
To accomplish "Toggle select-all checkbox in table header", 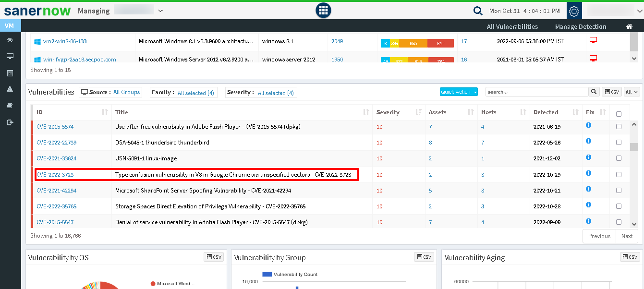I will [x=619, y=114].
